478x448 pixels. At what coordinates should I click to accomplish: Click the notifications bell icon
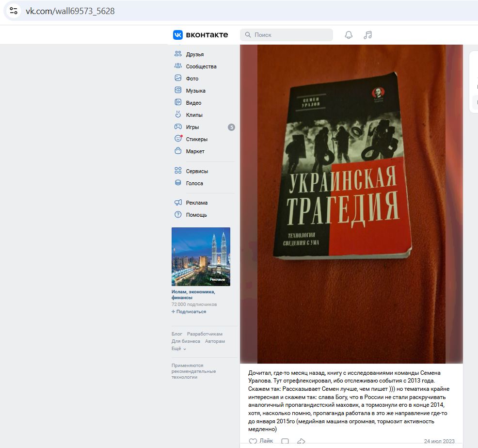pyautogui.click(x=349, y=34)
